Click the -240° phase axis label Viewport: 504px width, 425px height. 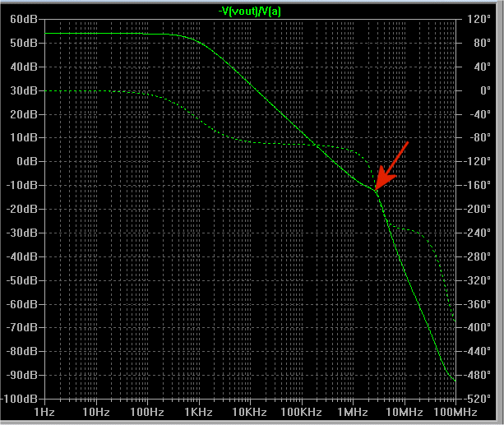click(478, 233)
